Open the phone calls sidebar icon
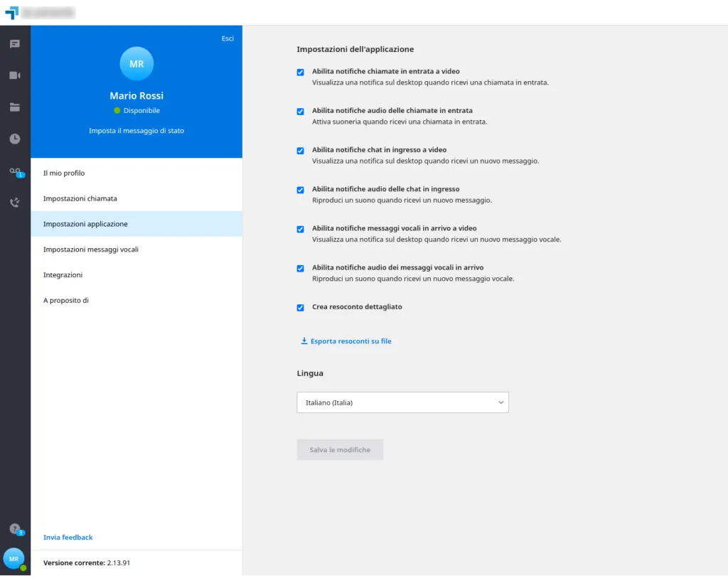Screen dimensions: 728x578 15,203
